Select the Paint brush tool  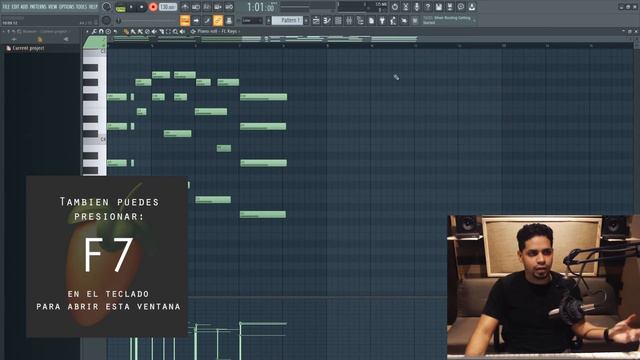tap(133, 31)
